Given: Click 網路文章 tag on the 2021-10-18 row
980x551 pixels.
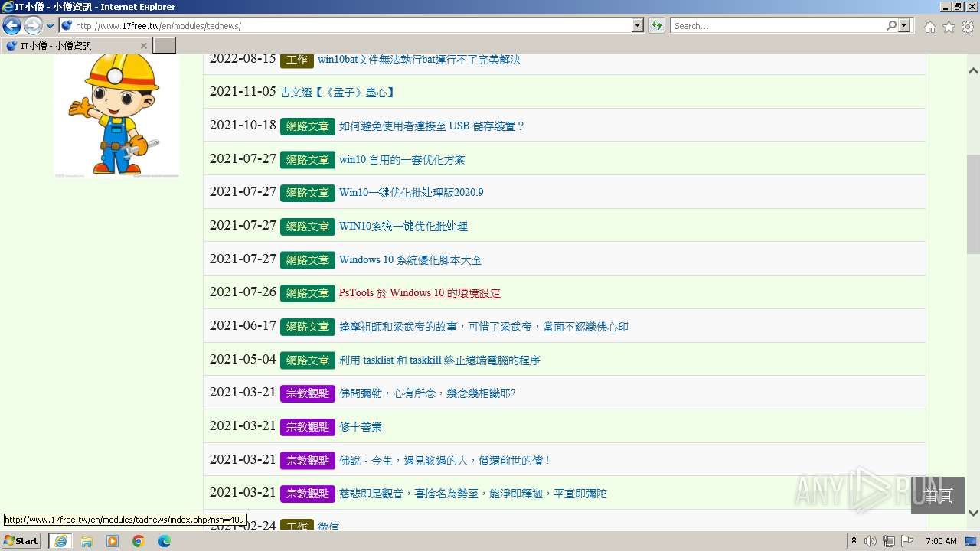Looking at the screenshot, I should (307, 126).
